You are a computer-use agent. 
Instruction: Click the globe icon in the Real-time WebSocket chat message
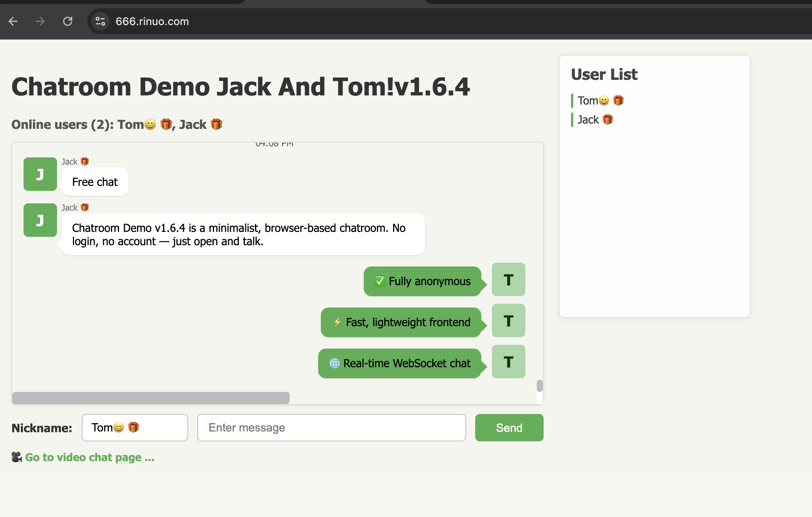(x=335, y=363)
